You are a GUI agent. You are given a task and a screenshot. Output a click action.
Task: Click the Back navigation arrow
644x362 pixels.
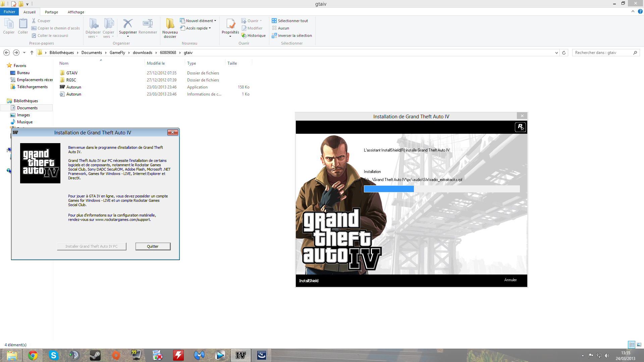6,53
